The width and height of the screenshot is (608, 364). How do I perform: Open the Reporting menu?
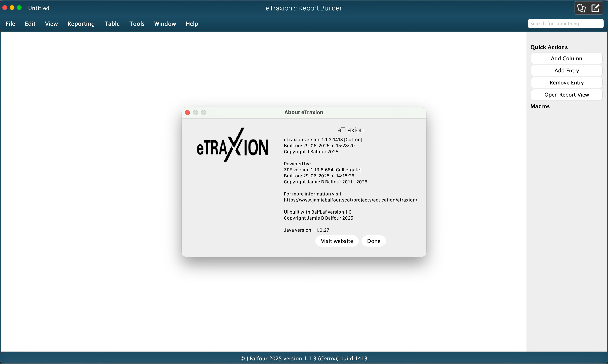coord(81,24)
